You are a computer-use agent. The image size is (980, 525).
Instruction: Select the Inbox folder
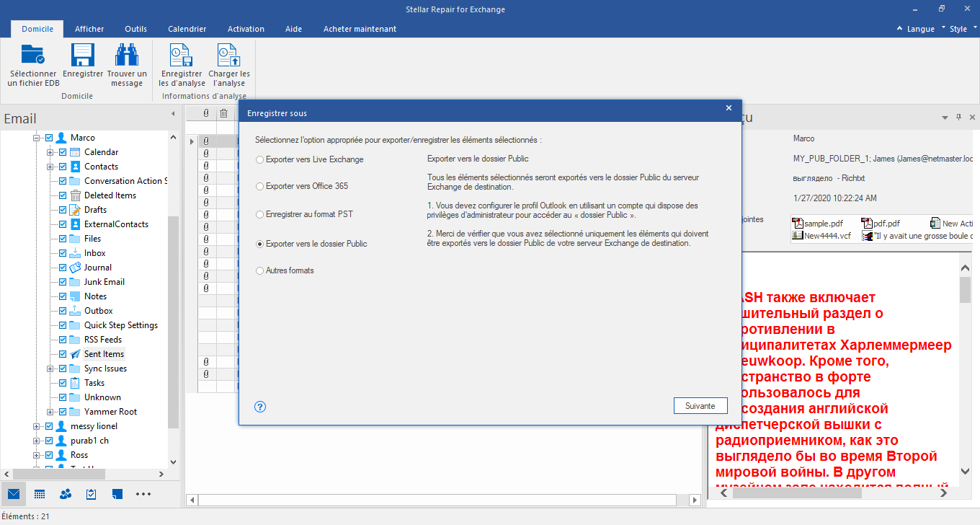[x=94, y=253]
